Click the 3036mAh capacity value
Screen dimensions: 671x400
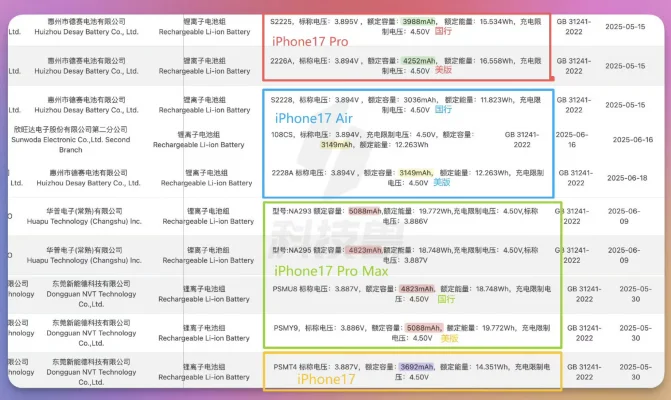click(x=420, y=100)
